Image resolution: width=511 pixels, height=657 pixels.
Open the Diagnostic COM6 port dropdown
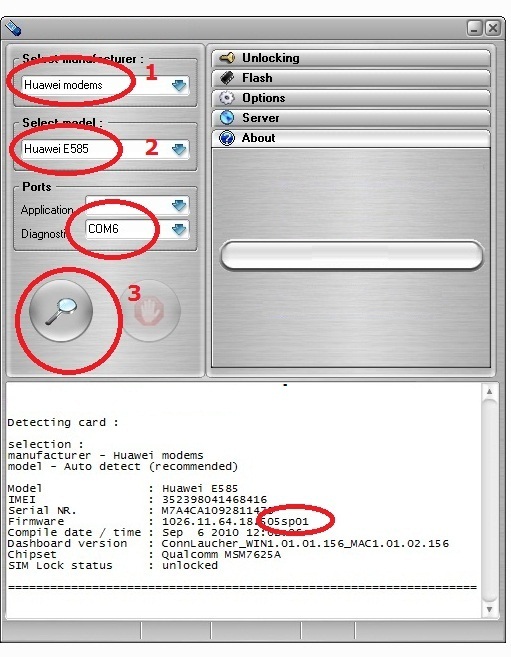click(179, 229)
